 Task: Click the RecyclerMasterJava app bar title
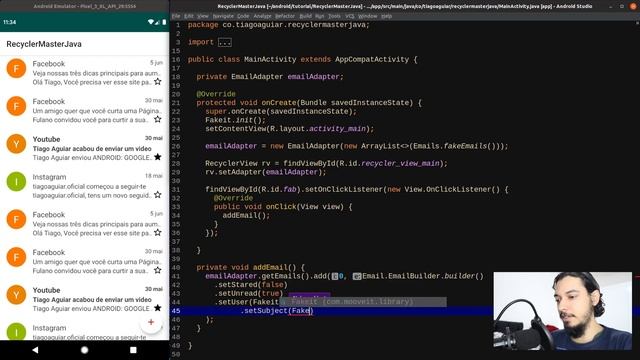coord(44,44)
